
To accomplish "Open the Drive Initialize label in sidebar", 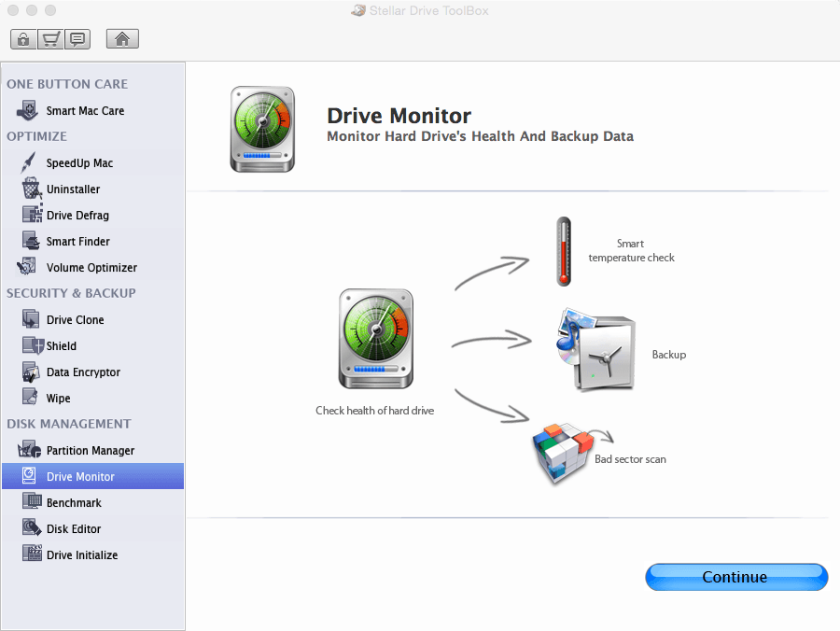I will (x=82, y=555).
